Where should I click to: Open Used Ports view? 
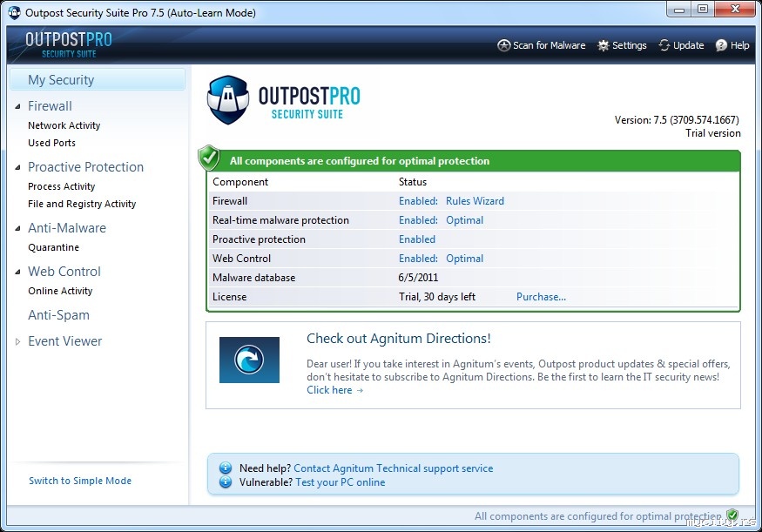tap(51, 143)
